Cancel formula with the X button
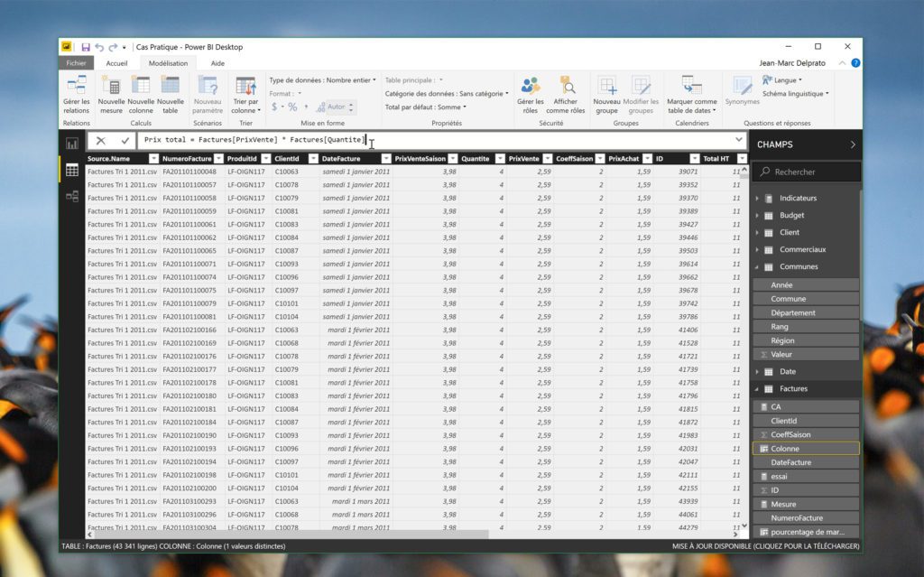 point(100,141)
